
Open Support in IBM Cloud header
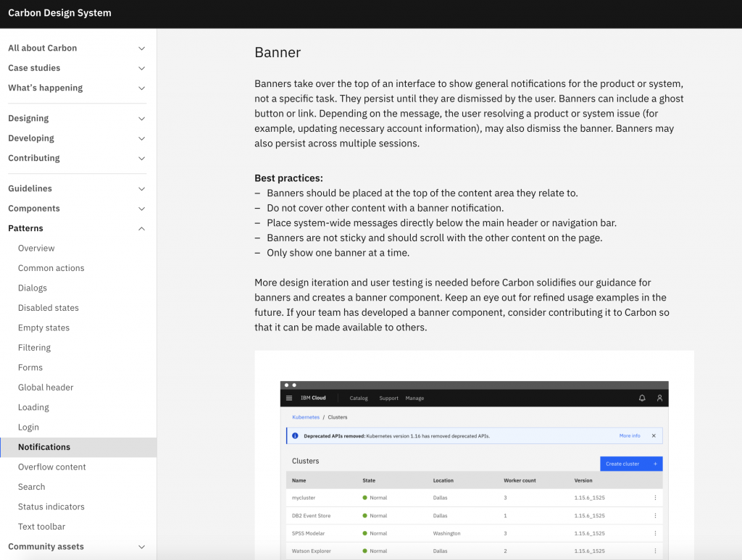388,398
